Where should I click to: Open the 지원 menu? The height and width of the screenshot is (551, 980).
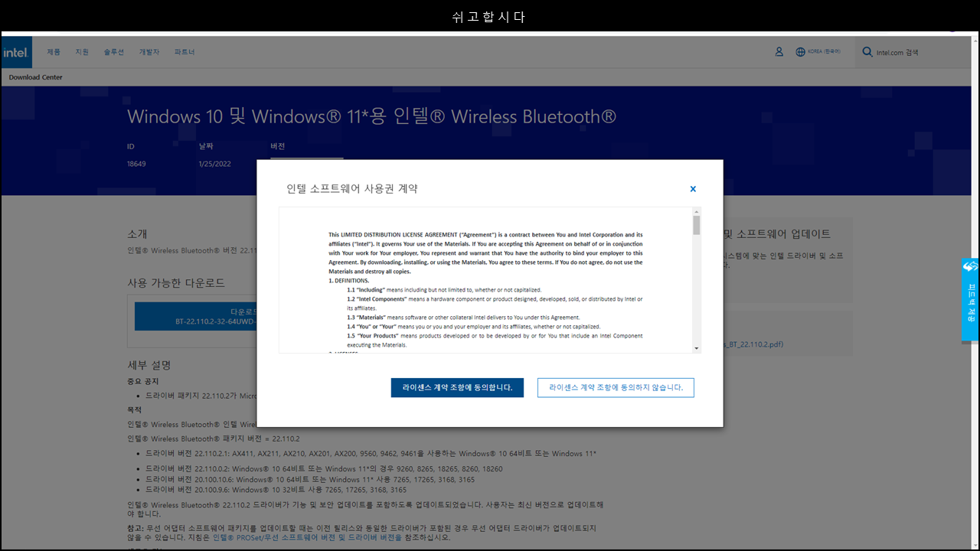click(82, 52)
